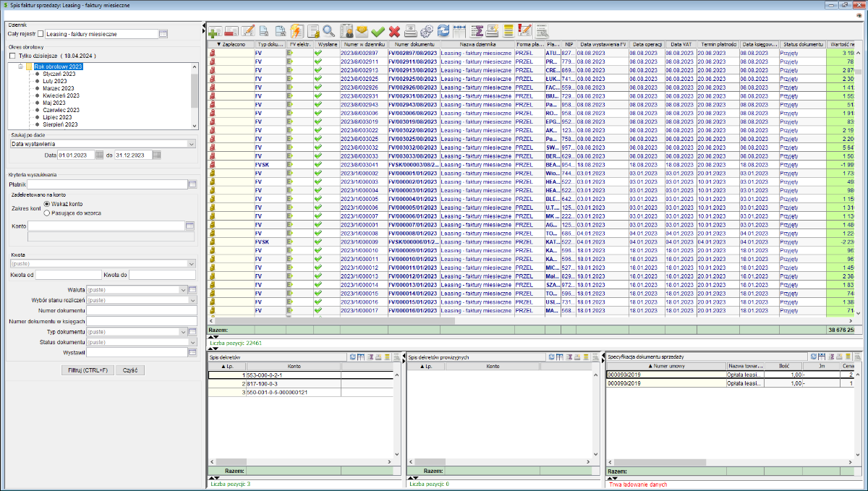Click the sigma summation toolbar icon
This screenshot has height=491, width=868.
477,31
